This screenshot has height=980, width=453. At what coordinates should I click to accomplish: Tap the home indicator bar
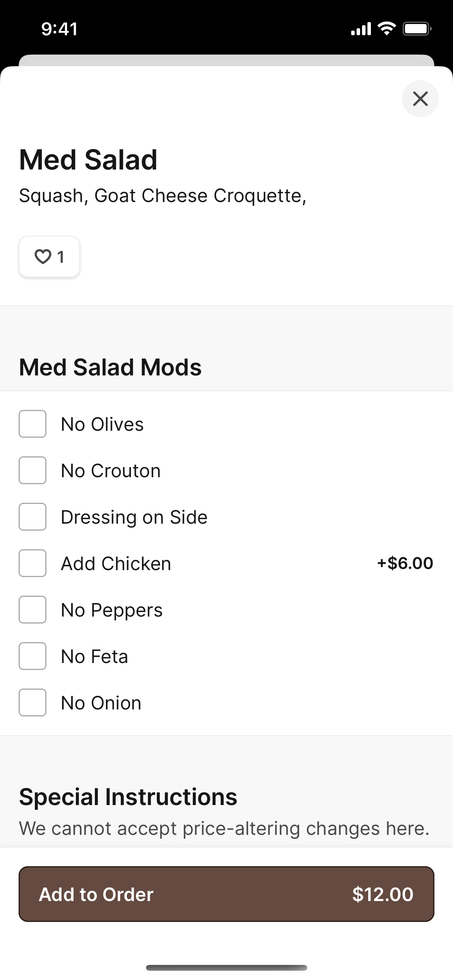pyautogui.click(x=226, y=968)
